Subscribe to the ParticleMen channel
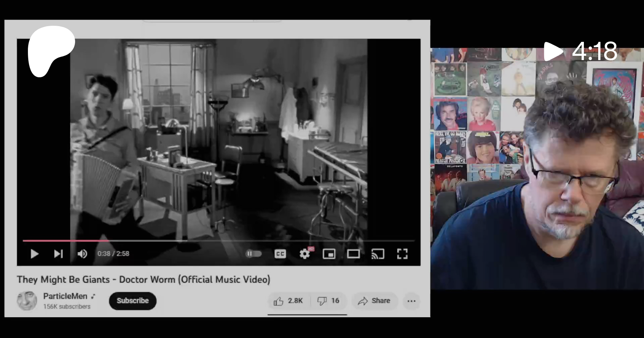 point(133,301)
